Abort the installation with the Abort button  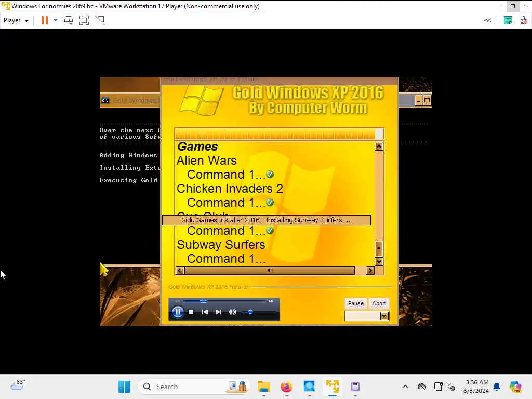tap(379, 303)
